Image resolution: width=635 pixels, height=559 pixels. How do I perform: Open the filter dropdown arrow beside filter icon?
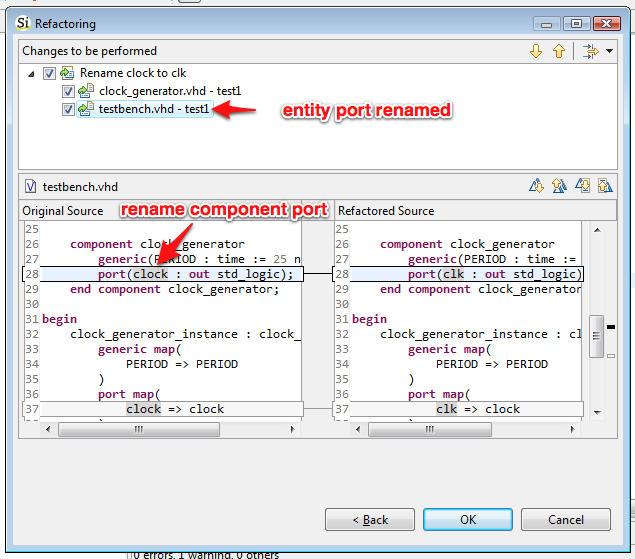point(609,51)
